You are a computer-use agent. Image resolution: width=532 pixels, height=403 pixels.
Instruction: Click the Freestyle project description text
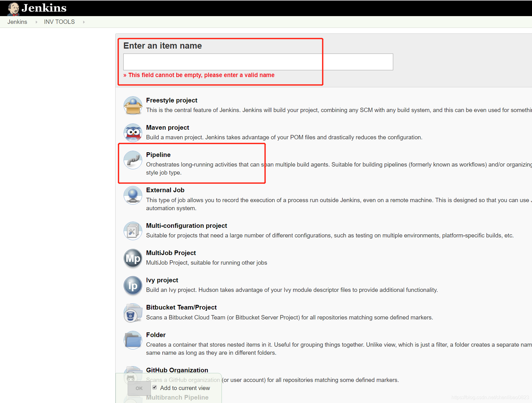[x=339, y=110]
